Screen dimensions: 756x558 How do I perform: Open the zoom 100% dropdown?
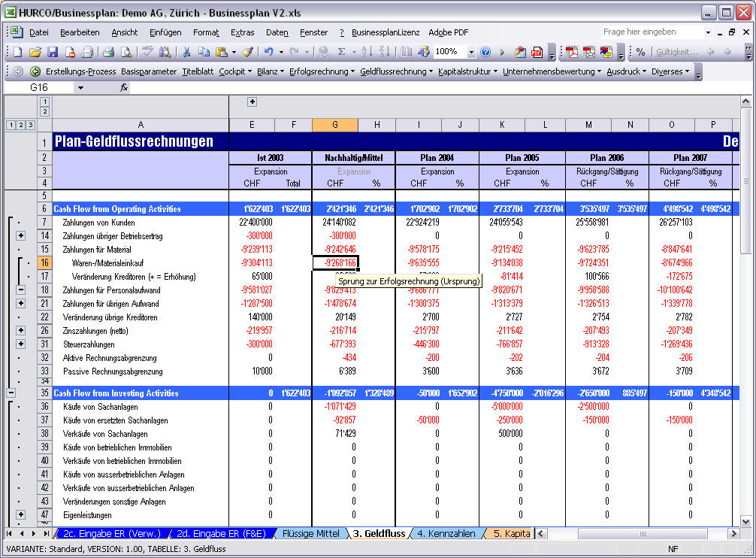click(x=471, y=52)
